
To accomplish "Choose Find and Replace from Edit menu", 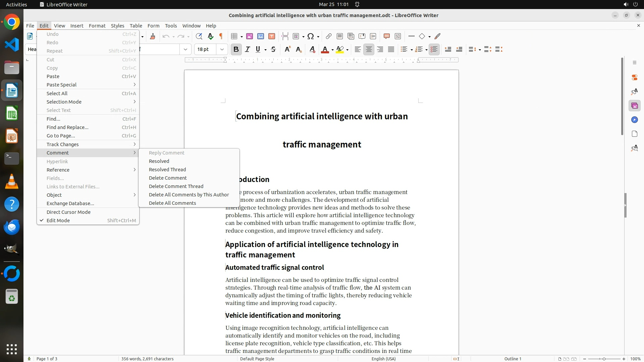I will pyautogui.click(x=67, y=127).
